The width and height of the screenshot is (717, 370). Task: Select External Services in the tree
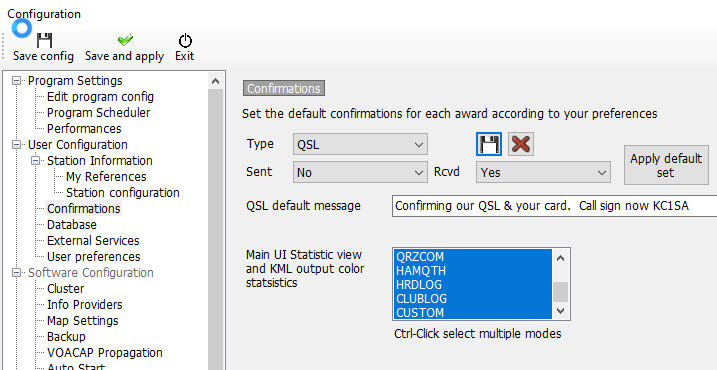(x=93, y=241)
